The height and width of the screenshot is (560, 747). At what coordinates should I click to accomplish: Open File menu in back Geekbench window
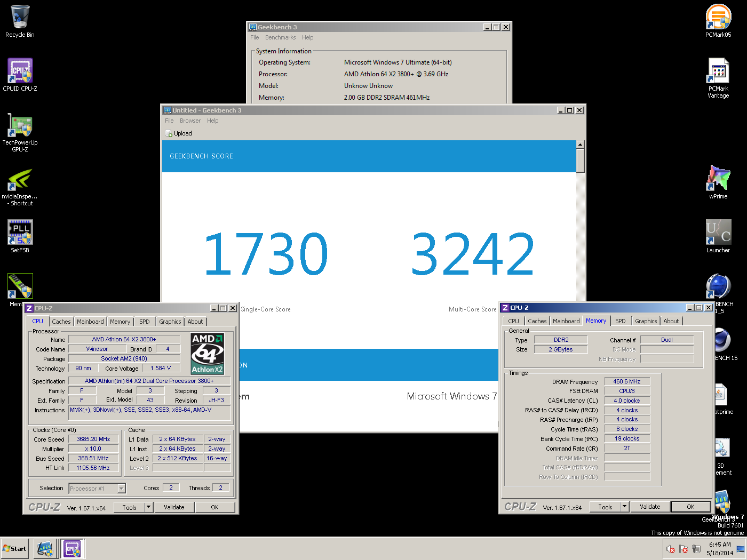pyautogui.click(x=255, y=37)
